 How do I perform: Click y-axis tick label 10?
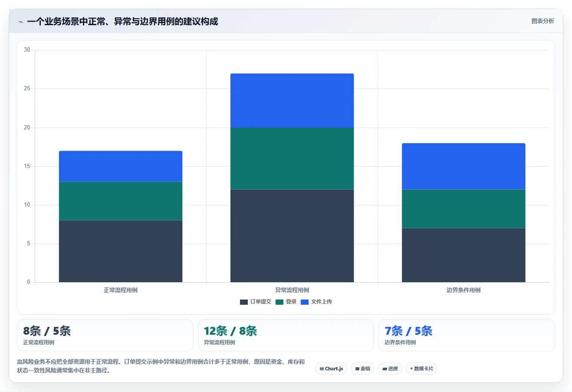click(x=27, y=205)
